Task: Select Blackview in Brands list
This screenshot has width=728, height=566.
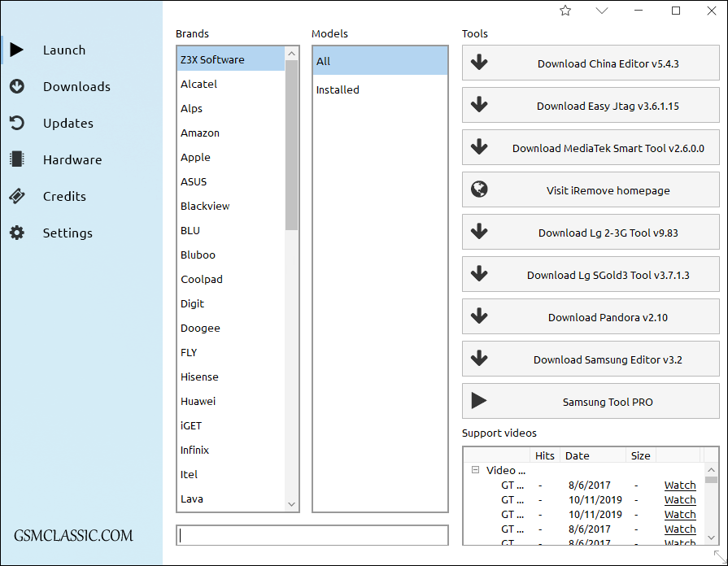Action: click(231, 206)
